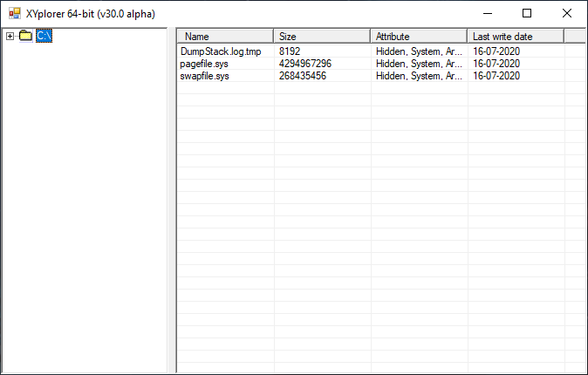Select the DumpStack.log.tmp file
Viewport: 588px width, 375px height.
(220, 51)
